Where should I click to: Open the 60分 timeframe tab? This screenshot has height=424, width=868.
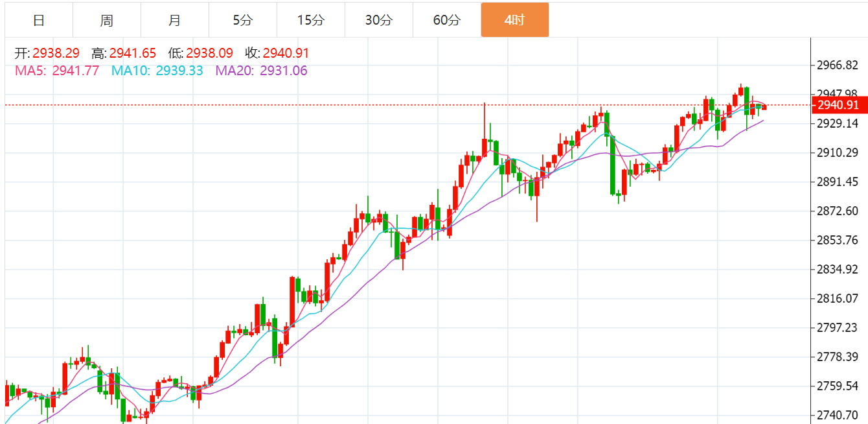[447, 20]
